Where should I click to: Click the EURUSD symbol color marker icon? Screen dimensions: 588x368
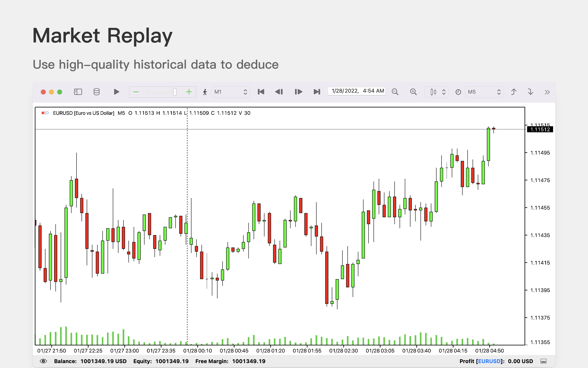click(45, 113)
